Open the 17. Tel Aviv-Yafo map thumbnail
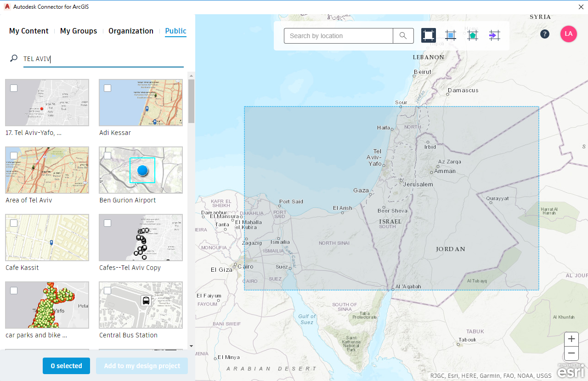588x381 pixels. pyautogui.click(x=47, y=103)
